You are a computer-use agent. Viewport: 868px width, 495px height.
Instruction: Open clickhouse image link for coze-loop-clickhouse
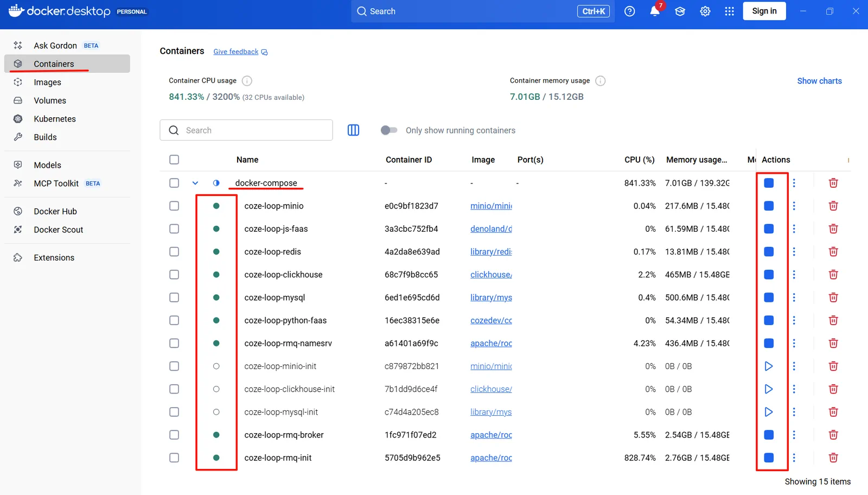491,275
